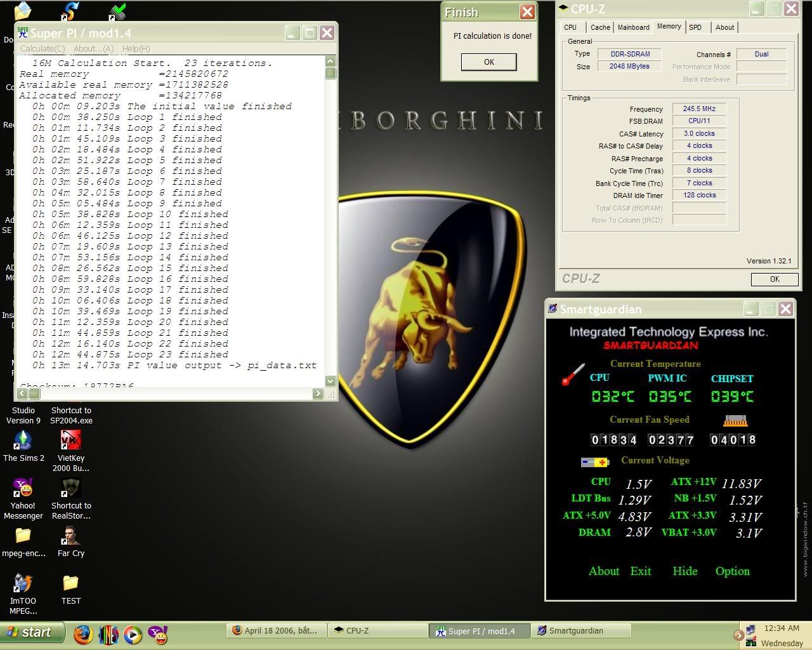Click the colorful striped quick launch icon
The height and width of the screenshot is (650, 812).
click(108, 634)
